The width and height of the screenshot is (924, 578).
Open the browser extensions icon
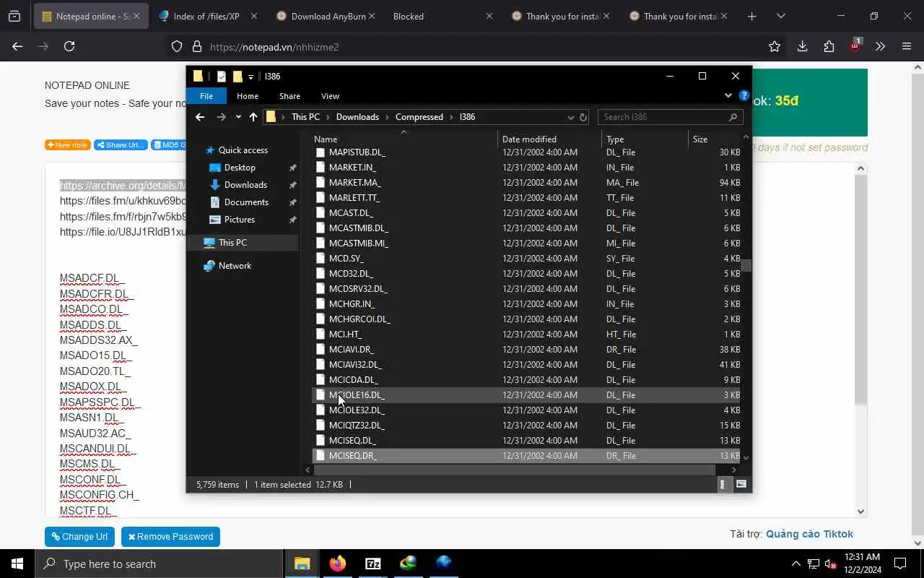[829, 46]
